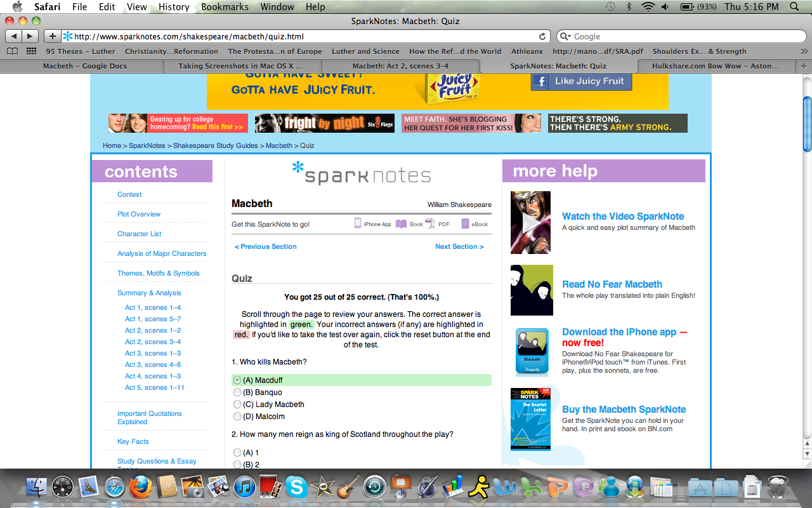Image resolution: width=812 pixels, height=508 pixels.
Task: Launch Photo Booth from the Dock
Action: click(x=271, y=488)
